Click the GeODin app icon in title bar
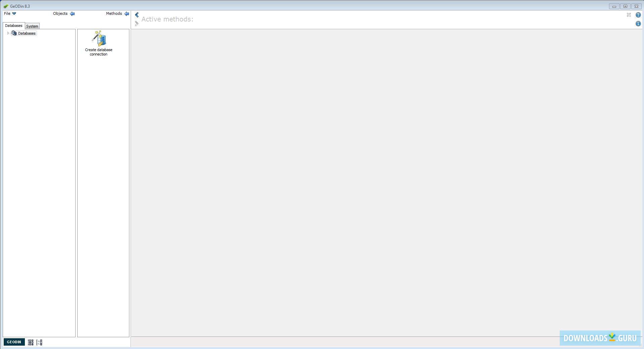This screenshot has height=349, width=644. [6, 6]
